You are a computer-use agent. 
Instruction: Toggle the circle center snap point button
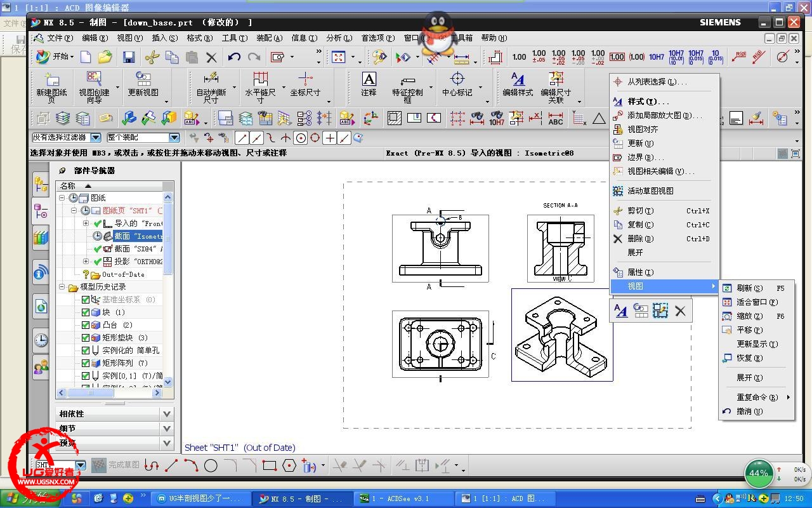[301, 138]
